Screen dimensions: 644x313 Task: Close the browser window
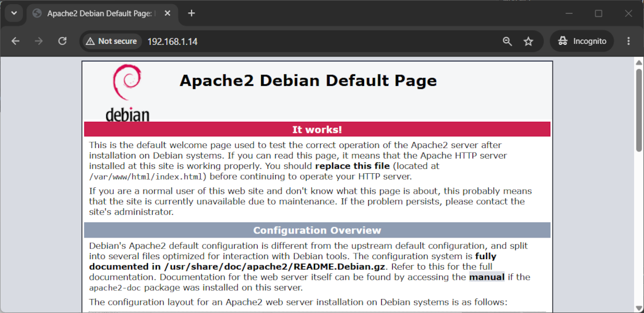(x=628, y=13)
